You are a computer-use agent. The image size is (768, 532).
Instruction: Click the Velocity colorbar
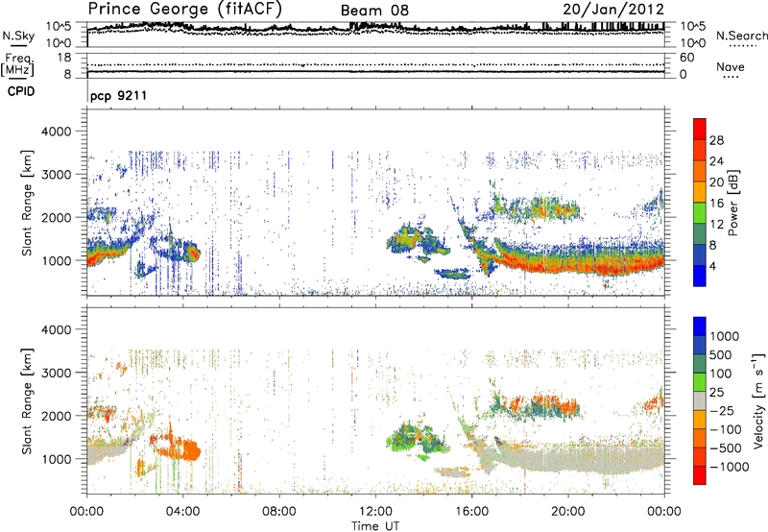coord(700,400)
